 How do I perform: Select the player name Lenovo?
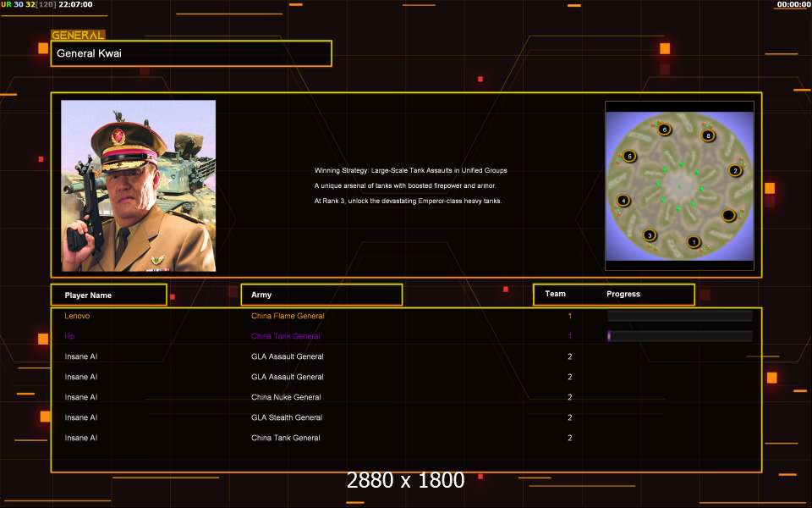click(77, 316)
